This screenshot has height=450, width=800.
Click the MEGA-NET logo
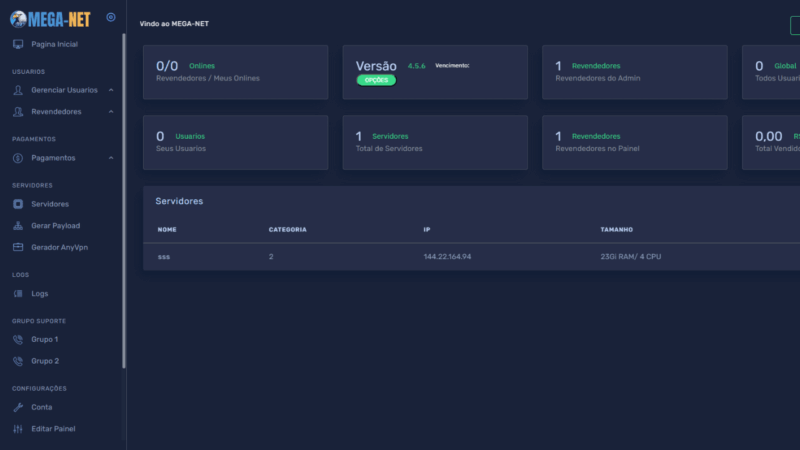click(50, 19)
